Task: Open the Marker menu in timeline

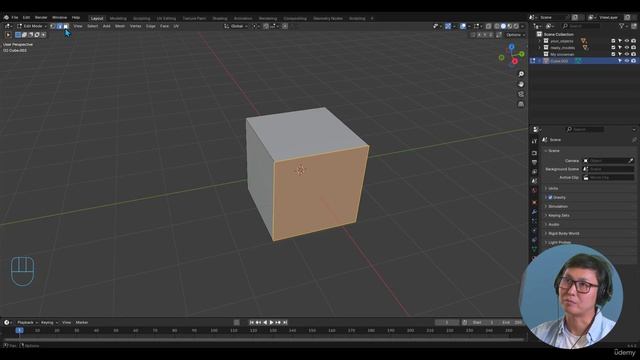Action: click(82, 322)
